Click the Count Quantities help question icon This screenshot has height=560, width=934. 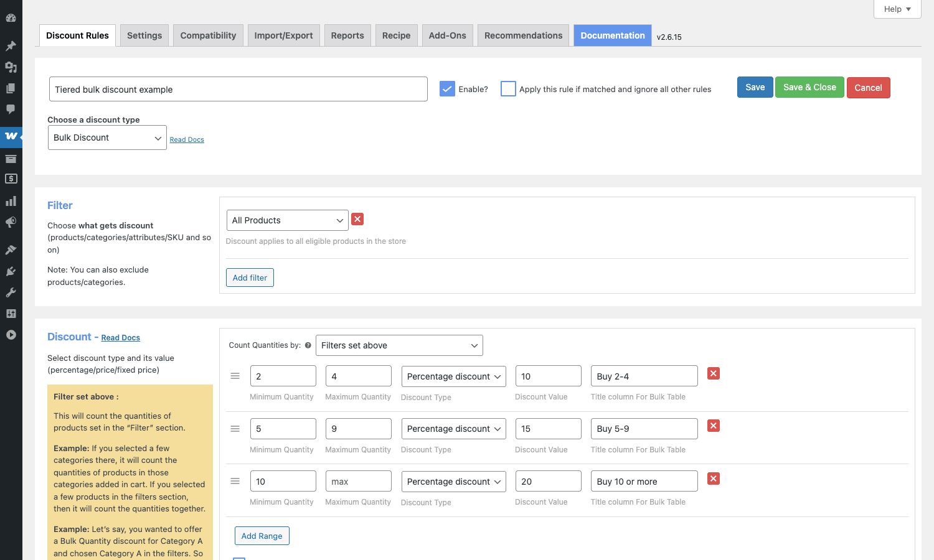[x=308, y=345]
